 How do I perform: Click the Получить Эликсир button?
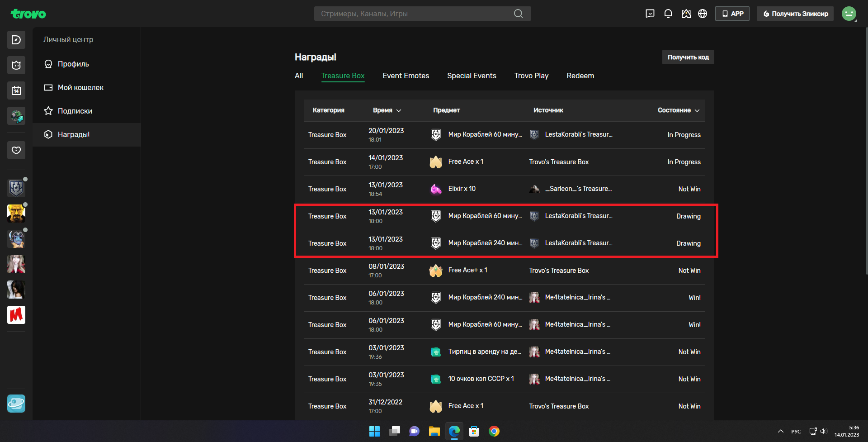coord(795,14)
